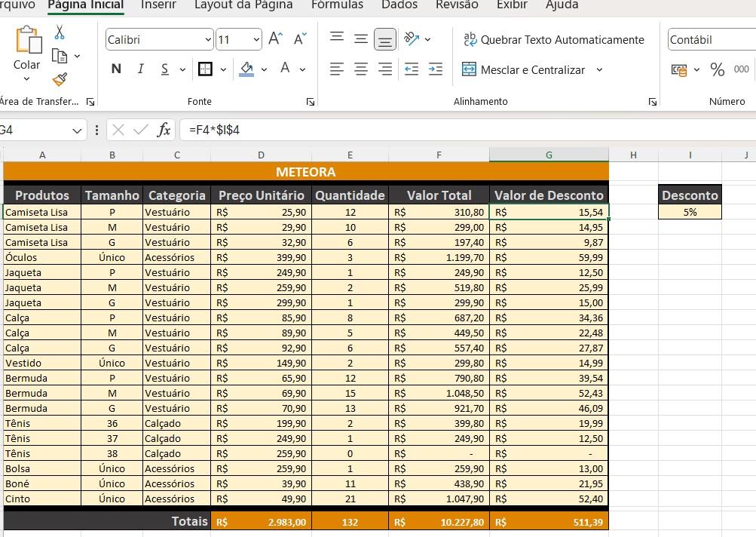Align cell text to the right
Viewport: 756px width, 537px height.
(x=384, y=69)
